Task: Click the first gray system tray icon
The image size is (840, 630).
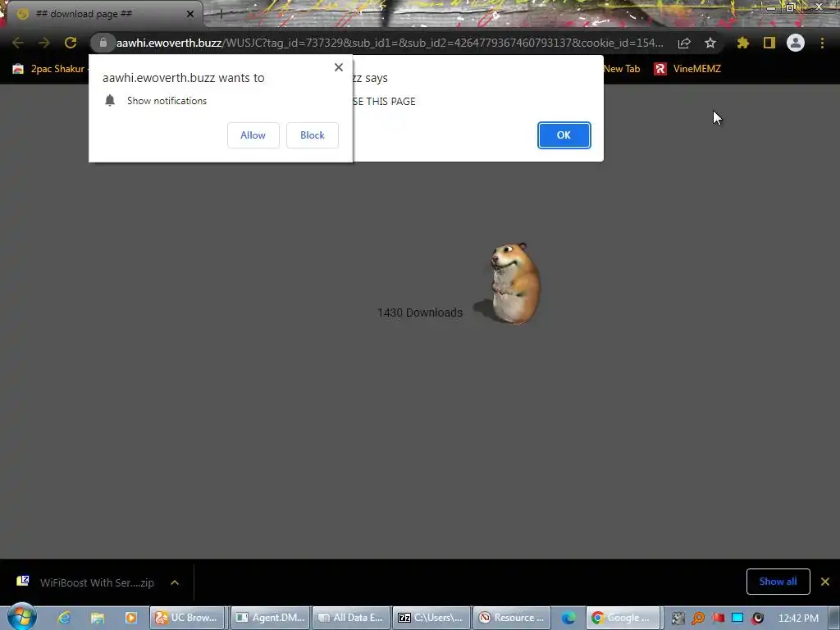Action: [678, 618]
